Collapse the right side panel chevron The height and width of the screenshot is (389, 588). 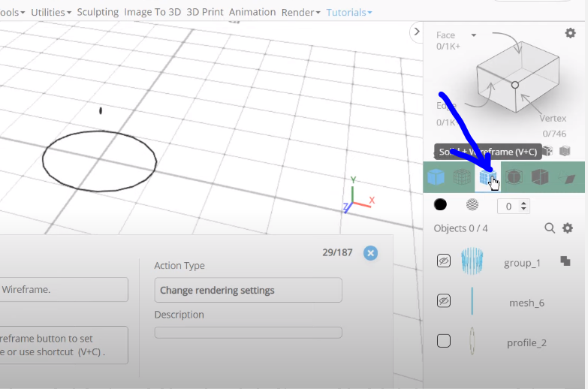[x=416, y=32]
